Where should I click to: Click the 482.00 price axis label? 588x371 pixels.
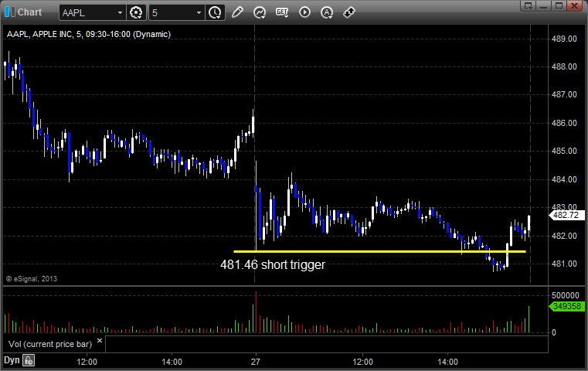pyautogui.click(x=564, y=236)
